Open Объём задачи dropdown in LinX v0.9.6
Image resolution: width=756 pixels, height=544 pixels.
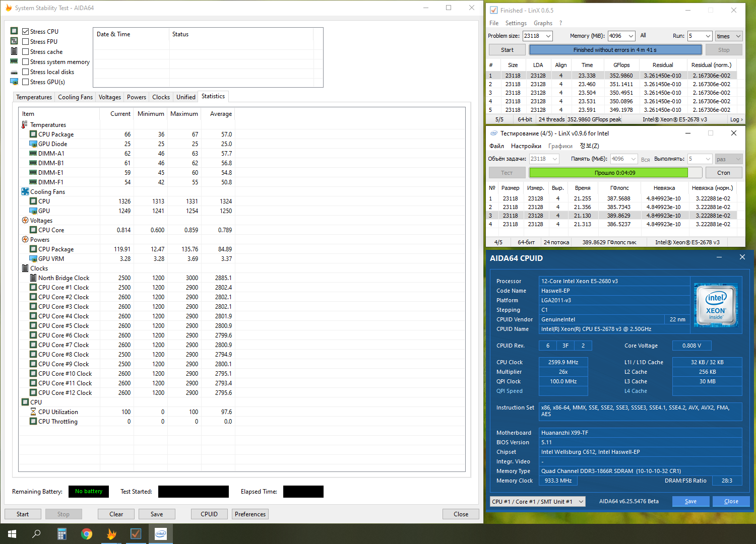click(555, 159)
